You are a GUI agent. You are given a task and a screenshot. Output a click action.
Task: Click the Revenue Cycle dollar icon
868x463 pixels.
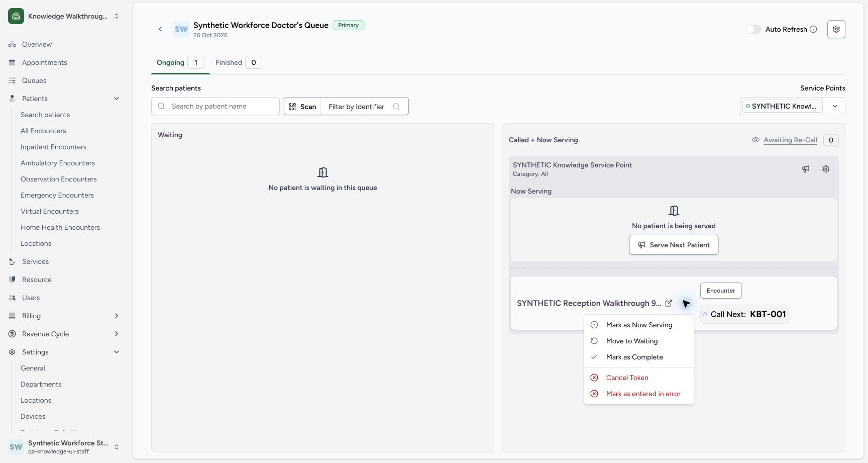click(12, 334)
